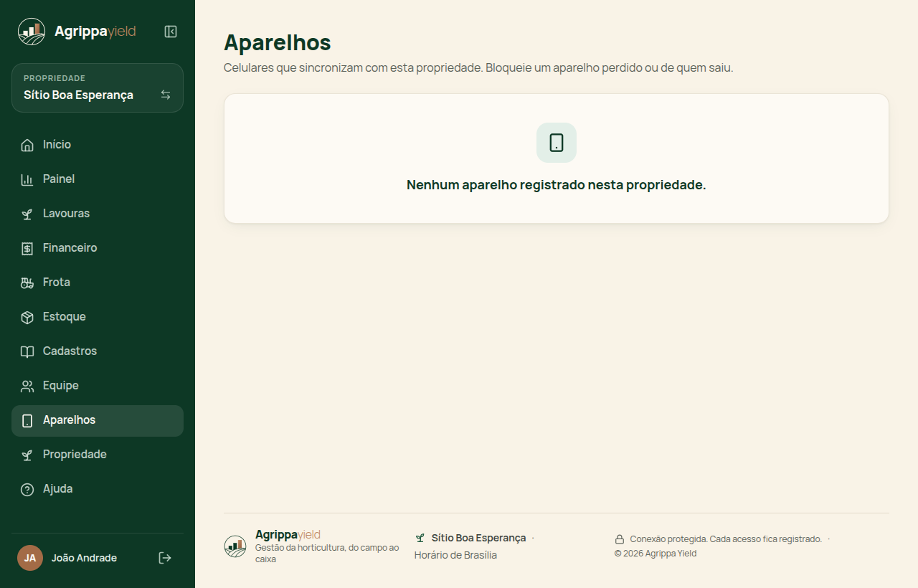The image size is (918, 588).
Task: Click the Aparelhos page heading
Action: (x=278, y=42)
